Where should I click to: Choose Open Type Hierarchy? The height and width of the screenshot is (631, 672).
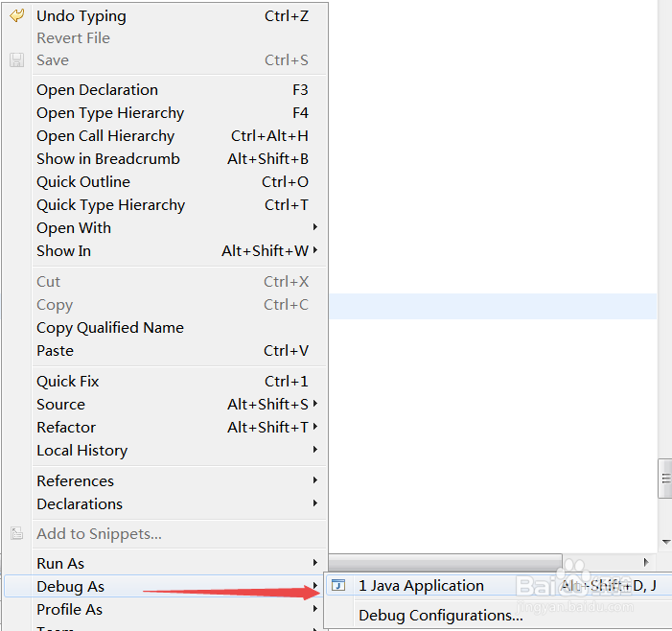(179, 113)
